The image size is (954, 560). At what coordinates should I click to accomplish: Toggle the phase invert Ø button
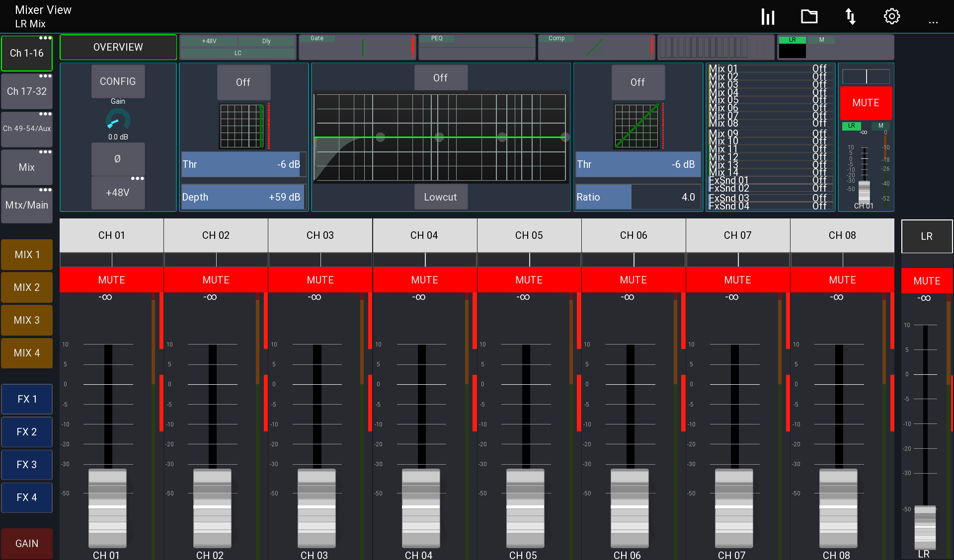coord(118,159)
